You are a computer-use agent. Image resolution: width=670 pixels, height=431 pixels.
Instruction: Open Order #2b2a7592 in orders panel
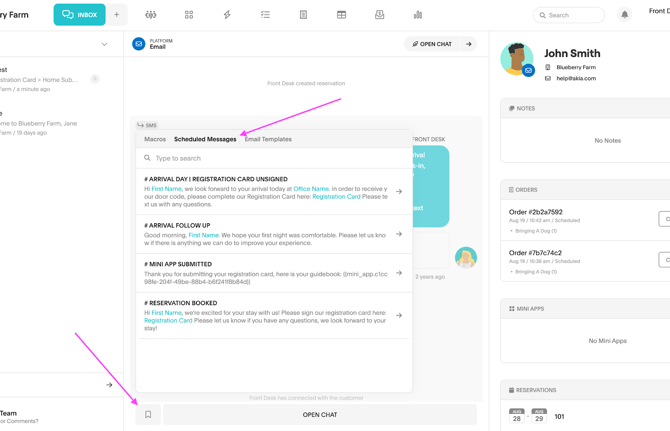click(535, 212)
